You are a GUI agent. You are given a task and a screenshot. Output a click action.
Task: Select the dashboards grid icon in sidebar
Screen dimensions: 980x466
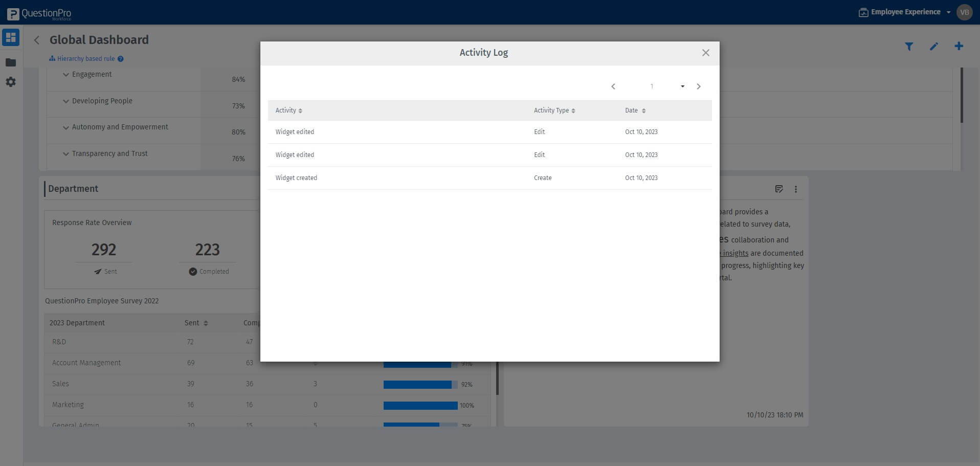point(10,37)
